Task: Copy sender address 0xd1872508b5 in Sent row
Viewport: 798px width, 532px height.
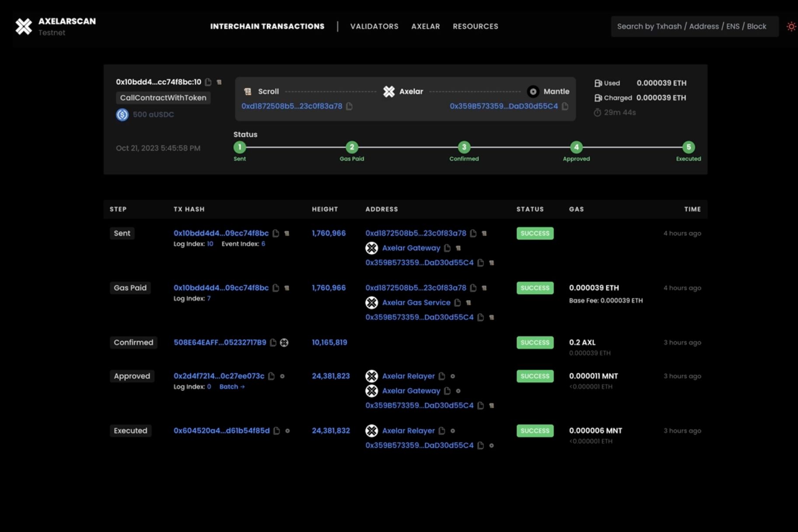Action: pyautogui.click(x=473, y=233)
